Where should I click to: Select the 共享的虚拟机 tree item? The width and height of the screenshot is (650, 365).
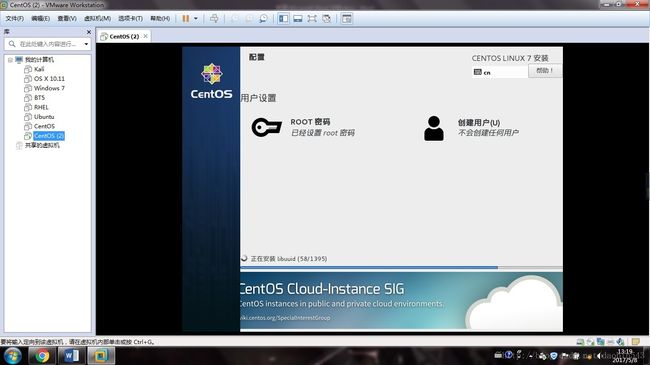click(x=42, y=146)
